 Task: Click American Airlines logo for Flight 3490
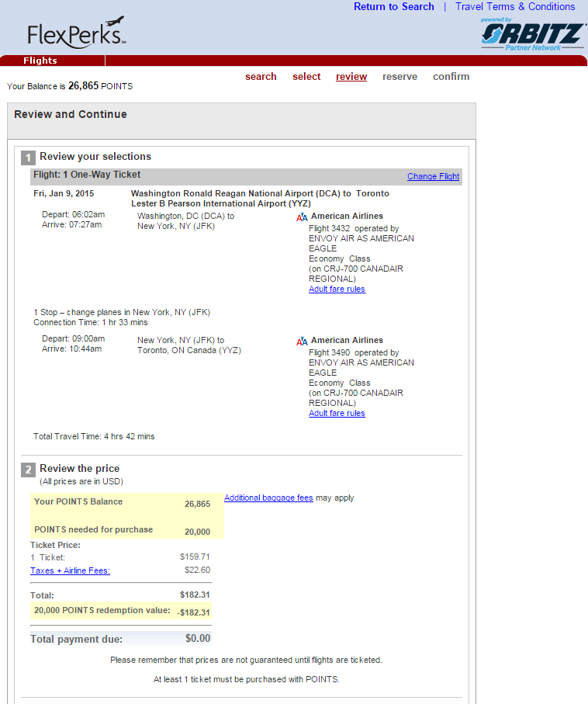click(302, 342)
